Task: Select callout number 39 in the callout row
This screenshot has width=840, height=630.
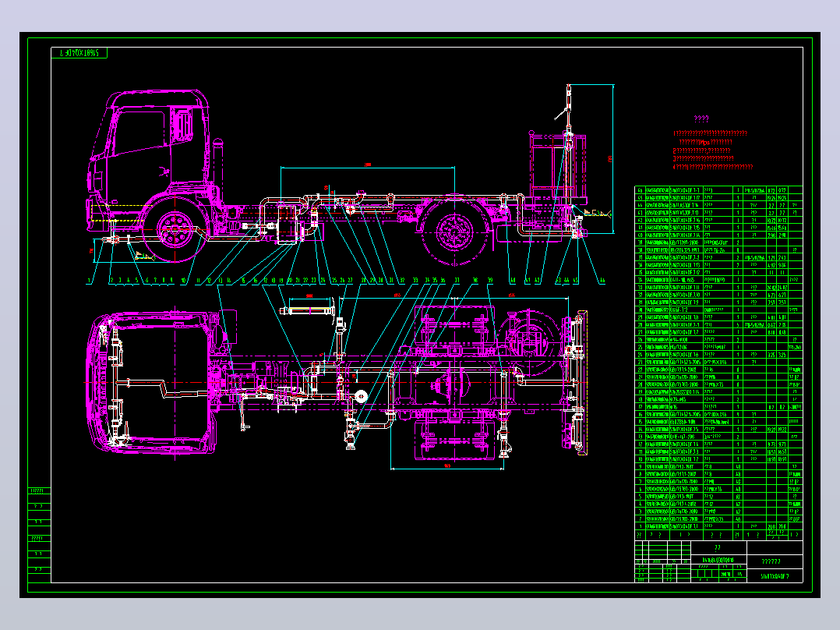Action: [489, 281]
